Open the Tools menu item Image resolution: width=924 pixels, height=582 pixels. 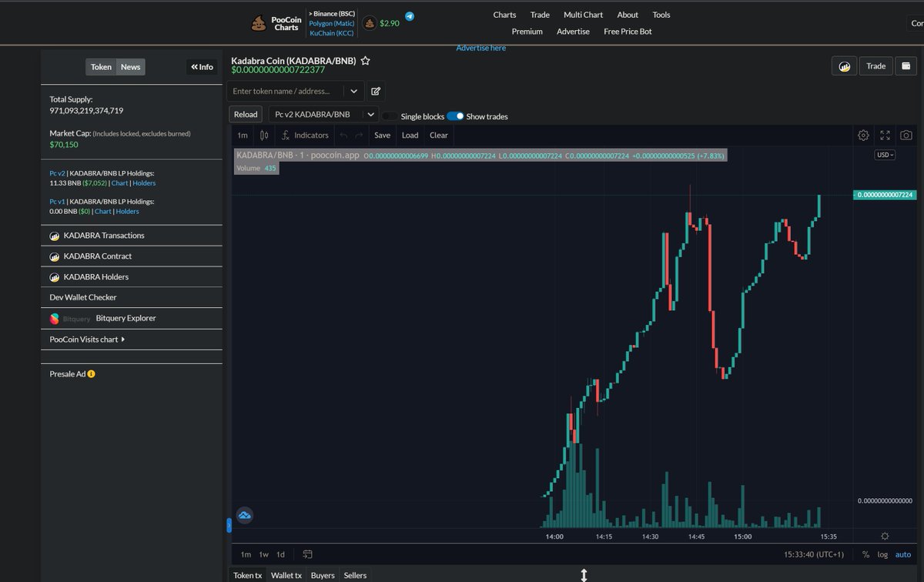[x=661, y=15]
